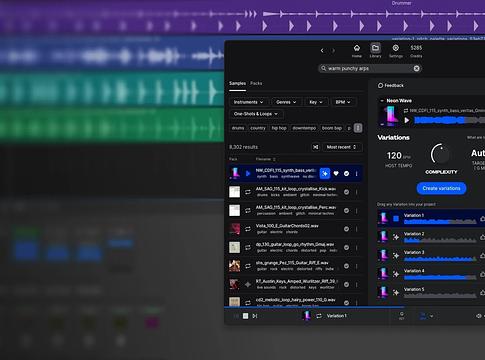Open the Most recent sort dropdown

342,147
